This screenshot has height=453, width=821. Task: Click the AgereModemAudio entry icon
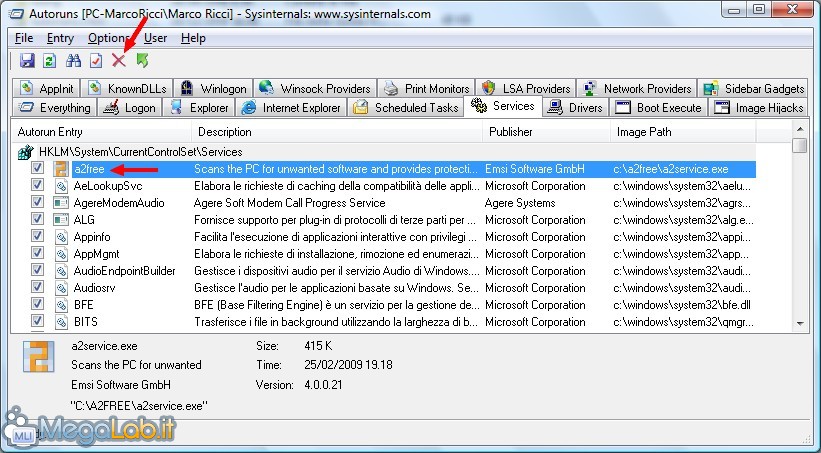(61, 203)
